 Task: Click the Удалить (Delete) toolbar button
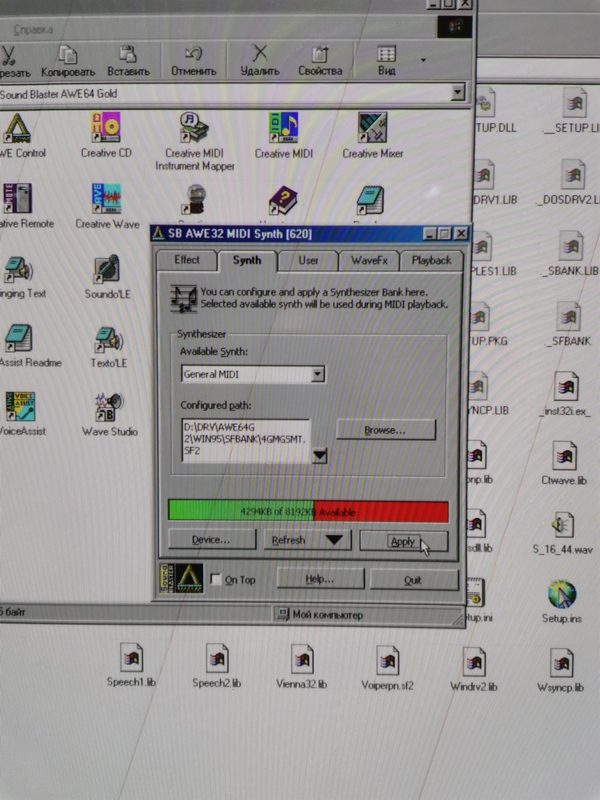tap(260, 61)
